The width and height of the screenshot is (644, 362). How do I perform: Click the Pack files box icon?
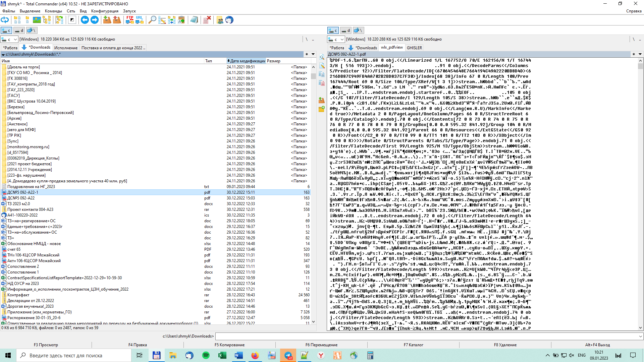click(x=107, y=20)
